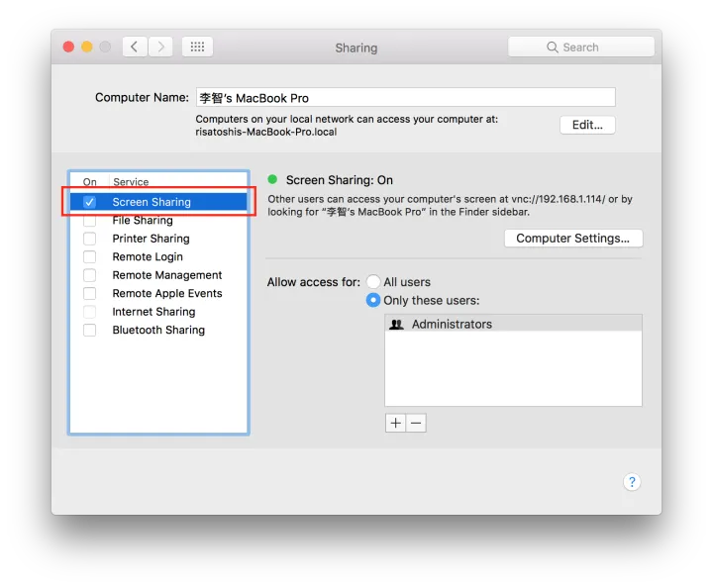The width and height of the screenshot is (713, 588).
Task: Check the Remote Apple Events checkbox
Action: point(89,294)
